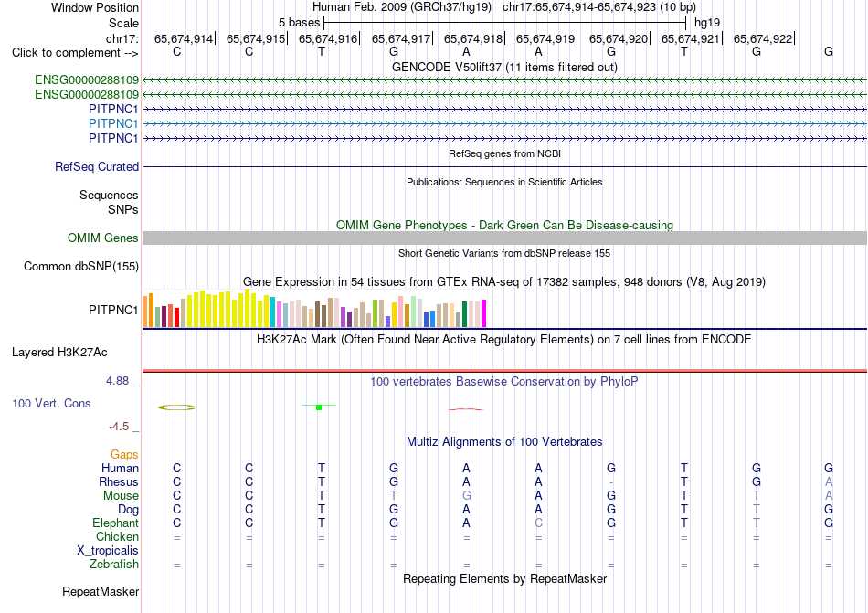Click the 'chr17:' base position label
The image size is (868, 613).
pyautogui.click(x=122, y=38)
